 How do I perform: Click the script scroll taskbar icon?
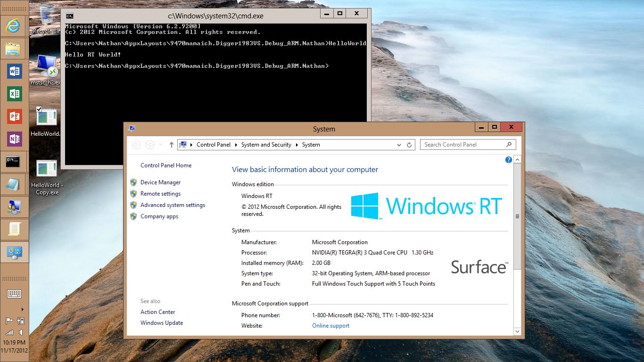(14, 230)
